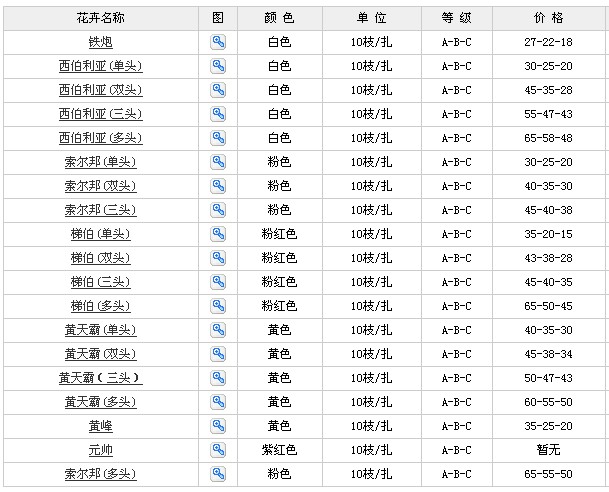The image size is (609, 492).
Task: Click the 价格 column header
Action: (548, 18)
